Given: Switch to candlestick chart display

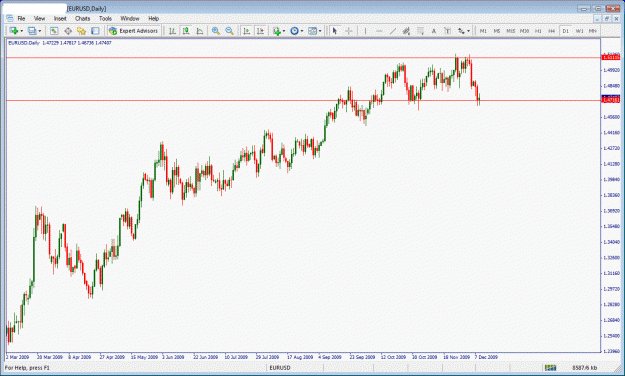Looking at the screenshot, I should 186,31.
